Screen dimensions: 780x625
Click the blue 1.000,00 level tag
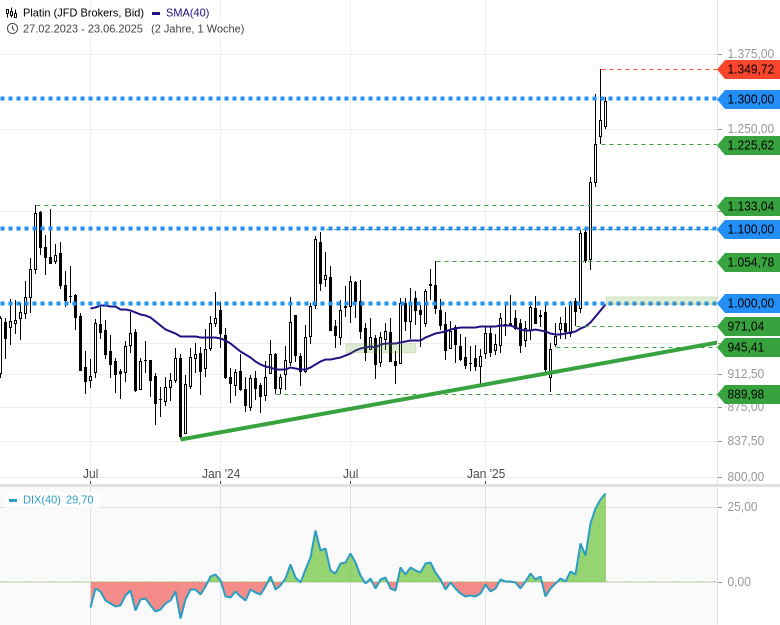pyautogui.click(x=749, y=303)
